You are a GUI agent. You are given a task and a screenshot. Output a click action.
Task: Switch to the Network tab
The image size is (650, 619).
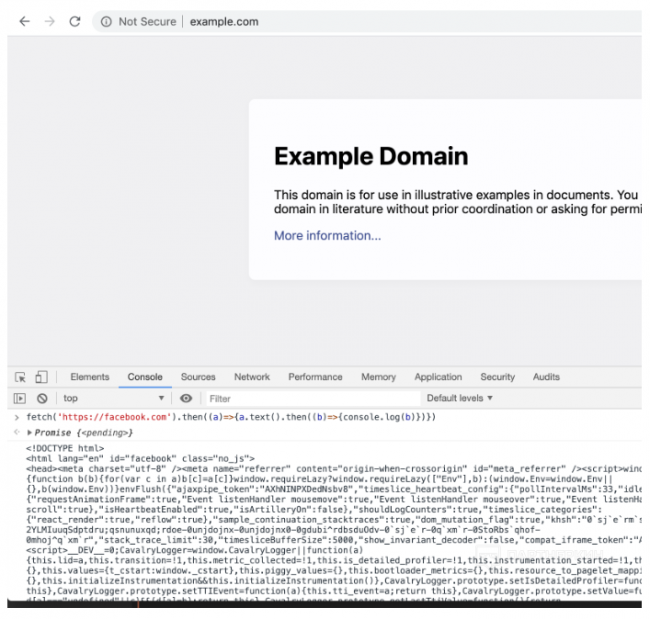(x=252, y=377)
